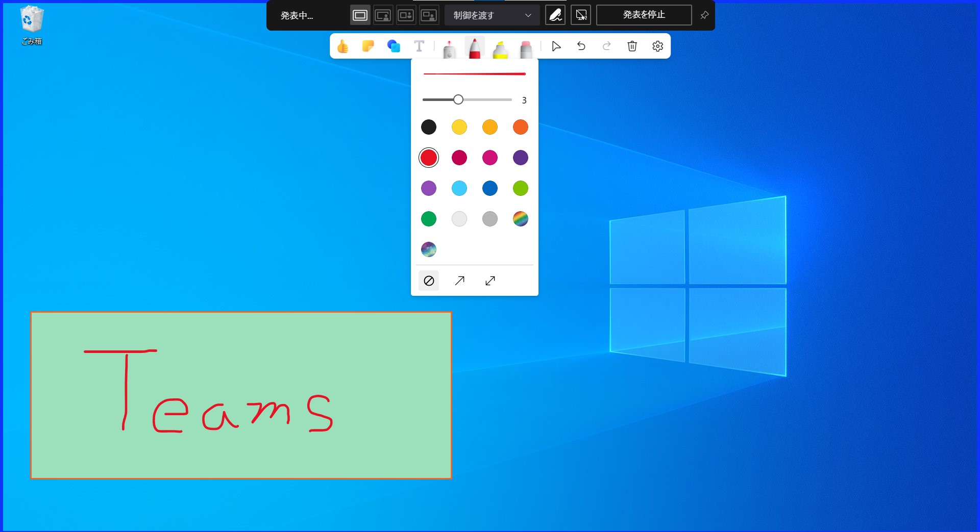
Task: Click the 発表中... status label
Action: pos(297,16)
